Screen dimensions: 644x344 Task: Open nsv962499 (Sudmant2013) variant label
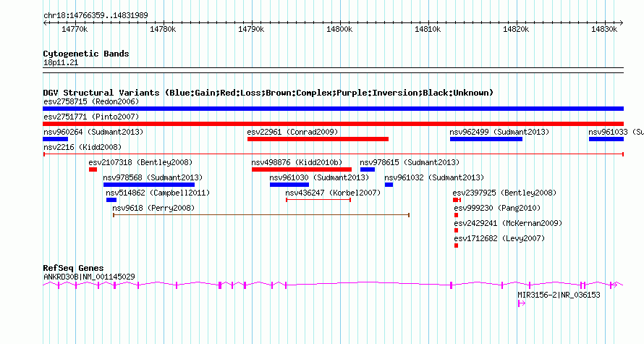[x=499, y=132]
